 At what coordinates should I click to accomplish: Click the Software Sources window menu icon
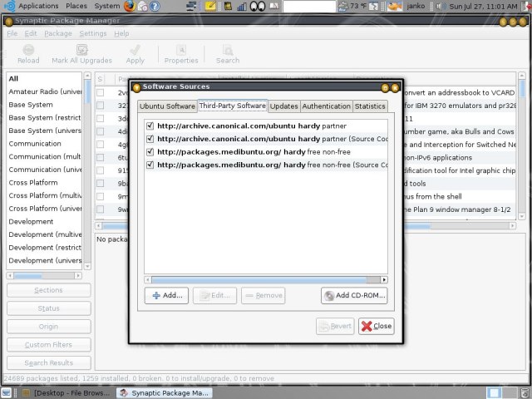coord(136,87)
